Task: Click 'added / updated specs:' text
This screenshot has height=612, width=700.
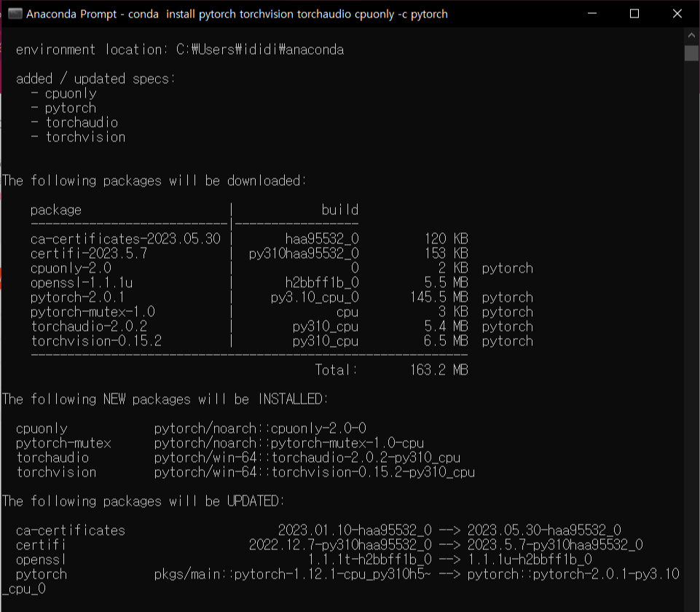Action: [96, 79]
